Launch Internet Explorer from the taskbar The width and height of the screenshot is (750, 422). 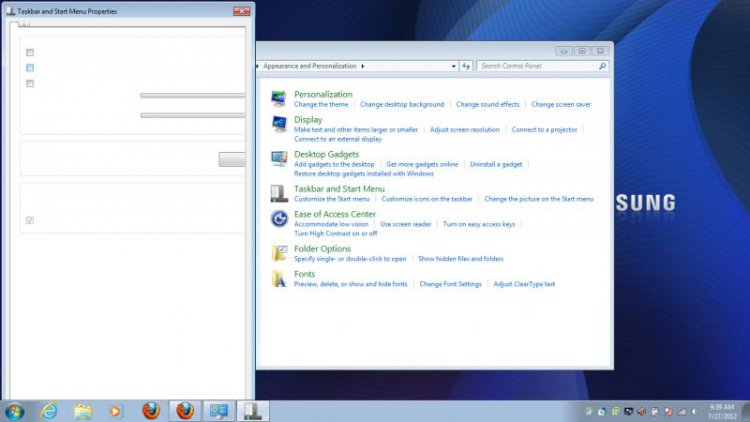tap(49, 411)
